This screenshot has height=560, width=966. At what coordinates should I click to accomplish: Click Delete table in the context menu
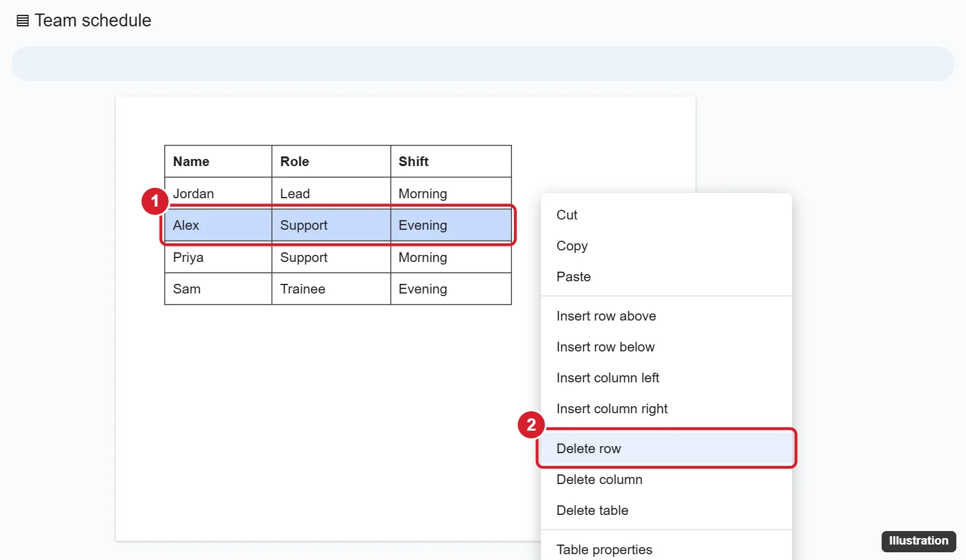click(x=667, y=510)
